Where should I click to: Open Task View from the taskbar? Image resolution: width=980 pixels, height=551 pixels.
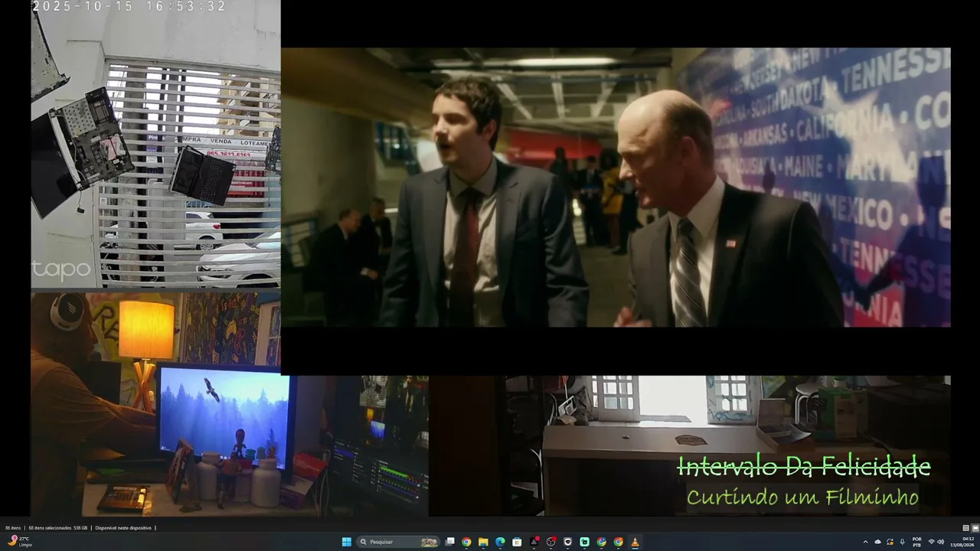(x=450, y=542)
